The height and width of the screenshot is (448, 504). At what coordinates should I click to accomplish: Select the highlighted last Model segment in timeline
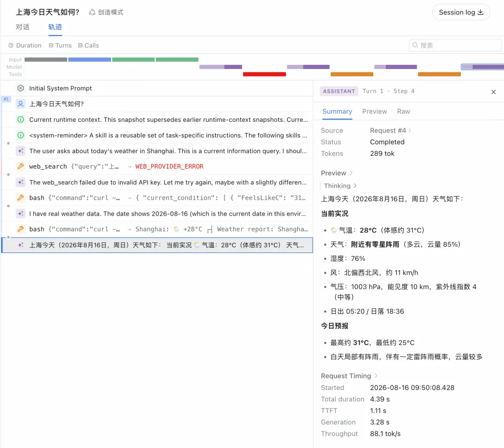tap(483, 67)
